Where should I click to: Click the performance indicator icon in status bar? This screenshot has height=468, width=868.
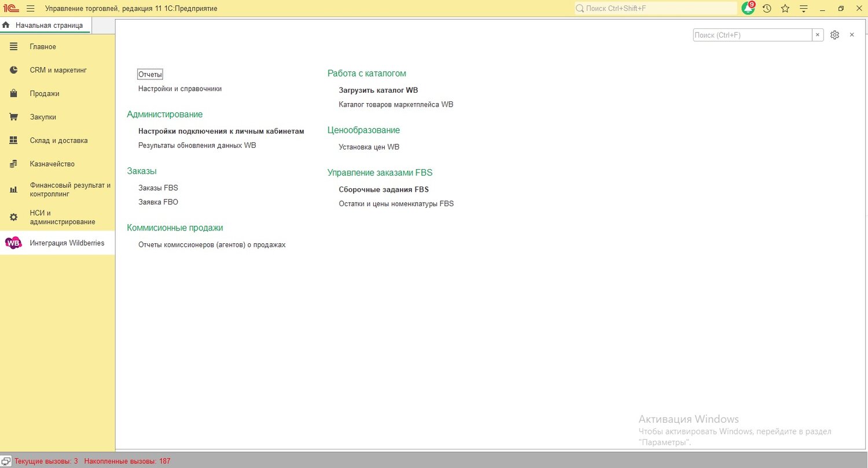point(6,461)
